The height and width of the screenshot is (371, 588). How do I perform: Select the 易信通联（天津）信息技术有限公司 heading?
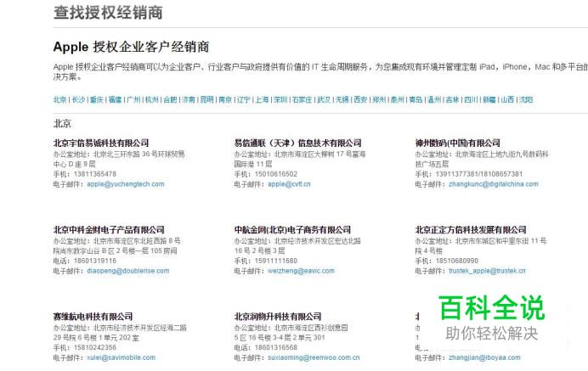[297, 143]
